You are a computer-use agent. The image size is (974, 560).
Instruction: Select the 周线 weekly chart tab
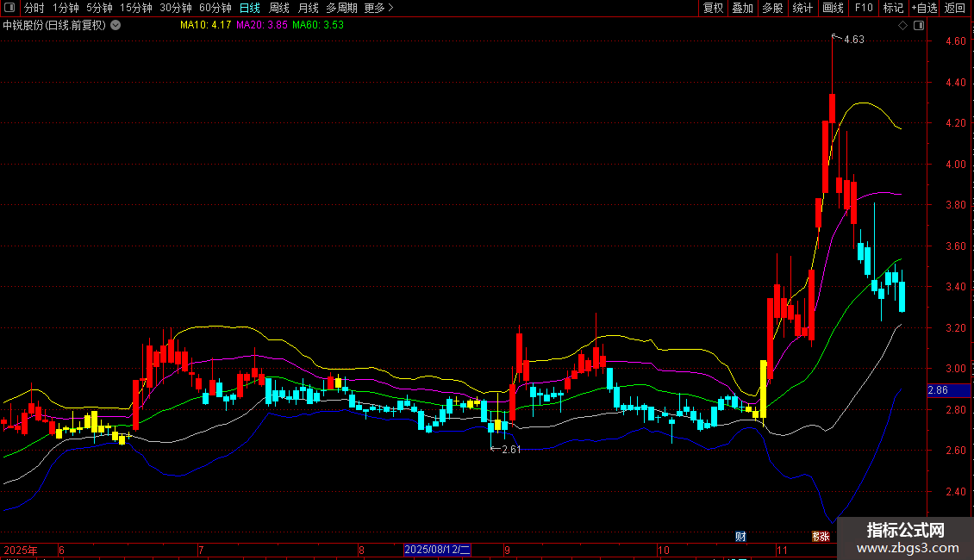pos(279,8)
